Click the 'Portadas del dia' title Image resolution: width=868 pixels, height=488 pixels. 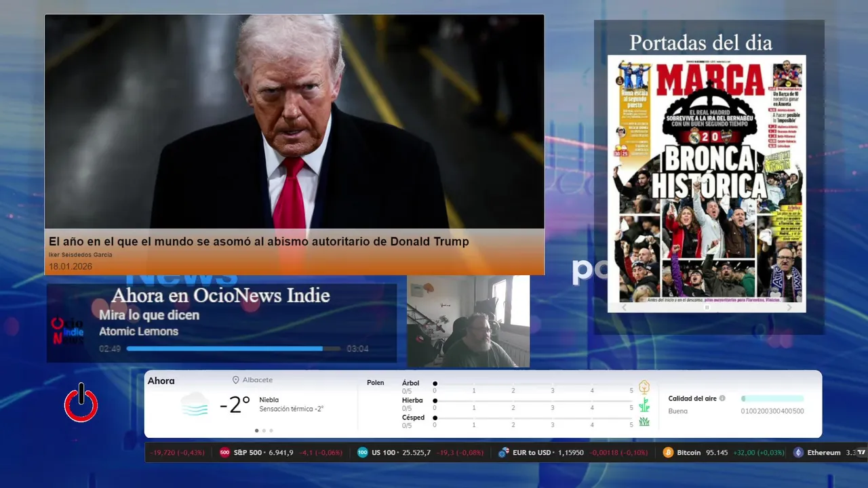coord(701,43)
